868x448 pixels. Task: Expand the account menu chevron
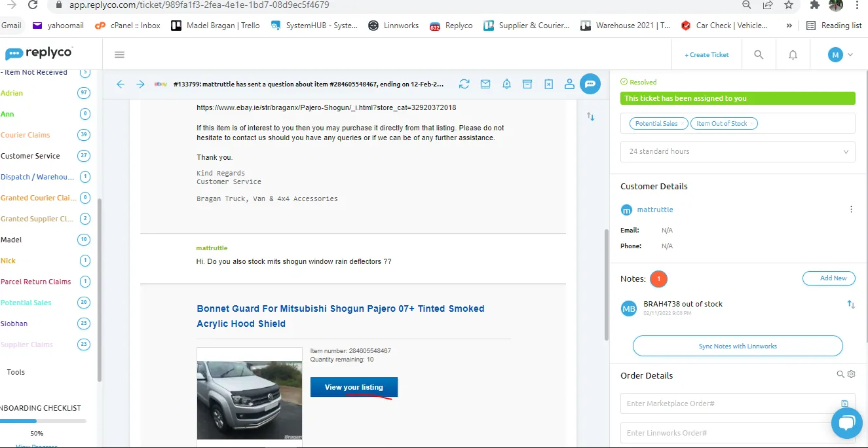click(850, 54)
